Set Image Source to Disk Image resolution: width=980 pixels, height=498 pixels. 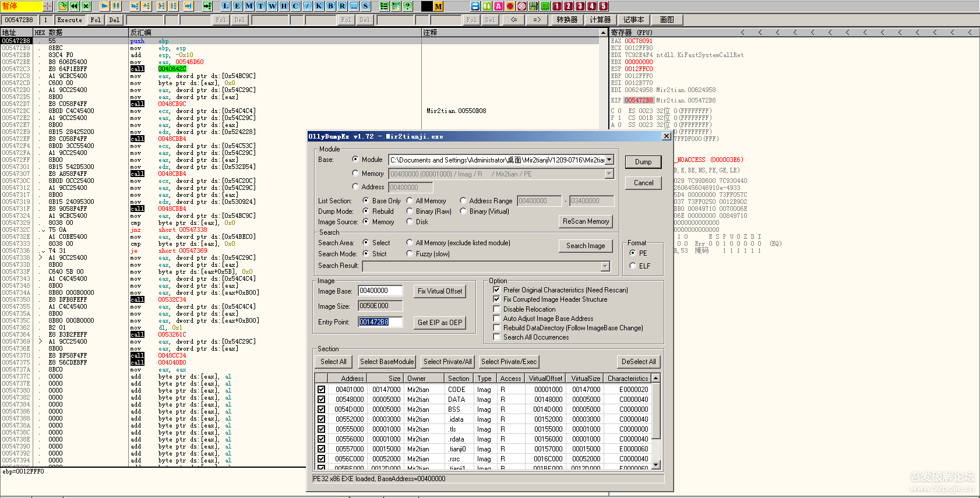[410, 221]
